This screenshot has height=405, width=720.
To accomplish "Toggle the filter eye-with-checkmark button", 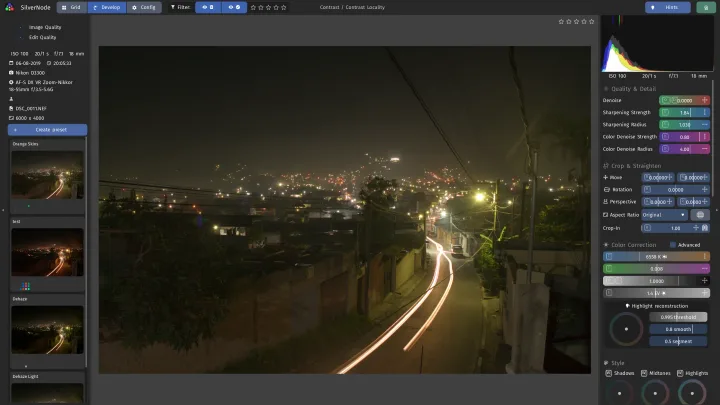I will pyautogui.click(x=234, y=7).
